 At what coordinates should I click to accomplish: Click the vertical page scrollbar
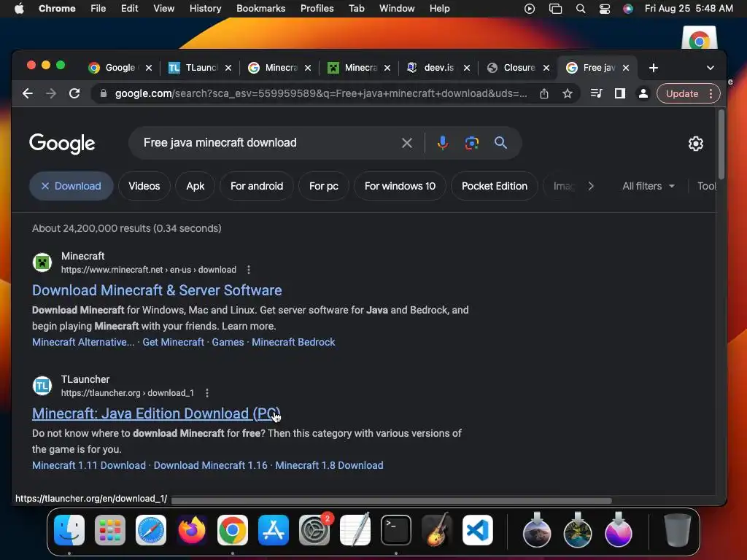pos(721,144)
